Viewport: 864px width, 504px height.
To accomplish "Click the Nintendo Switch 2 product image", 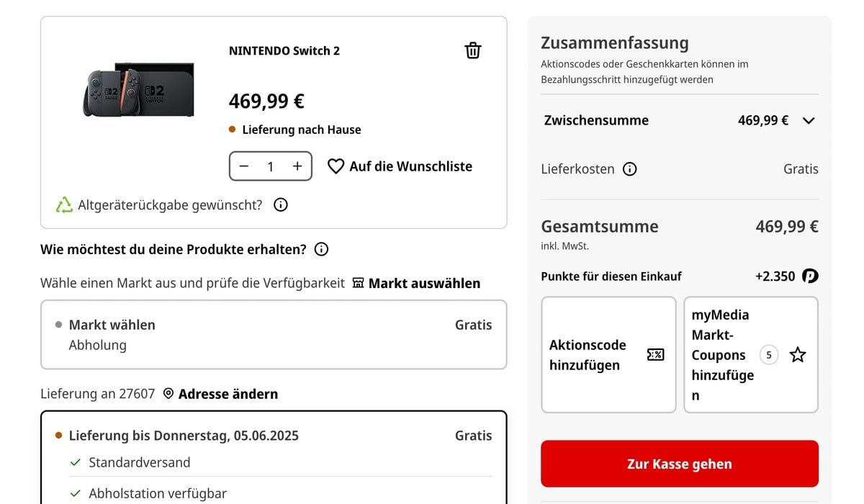I will pos(139,90).
